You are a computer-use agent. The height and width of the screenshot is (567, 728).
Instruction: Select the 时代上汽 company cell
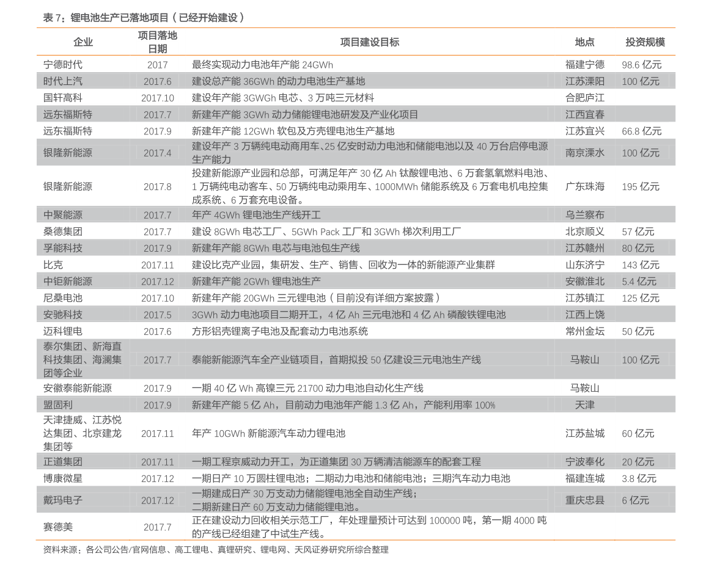63,81
